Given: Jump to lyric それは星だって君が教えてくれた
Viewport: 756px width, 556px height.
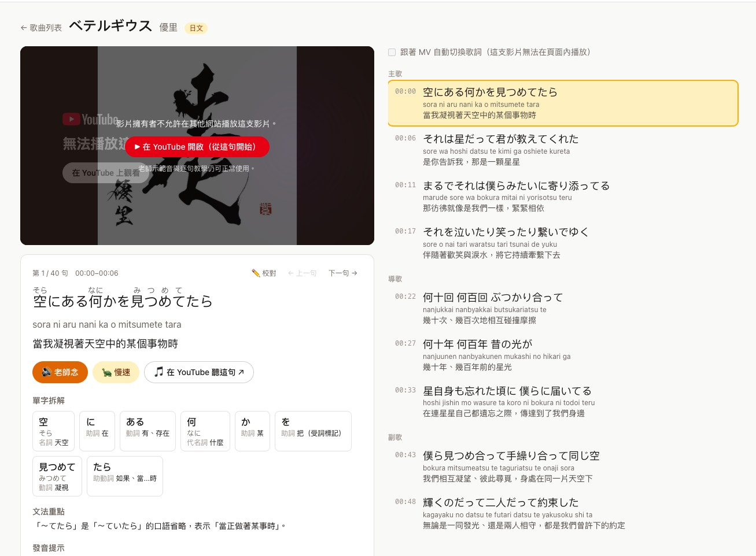Looking at the screenshot, I should coord(563,150).
